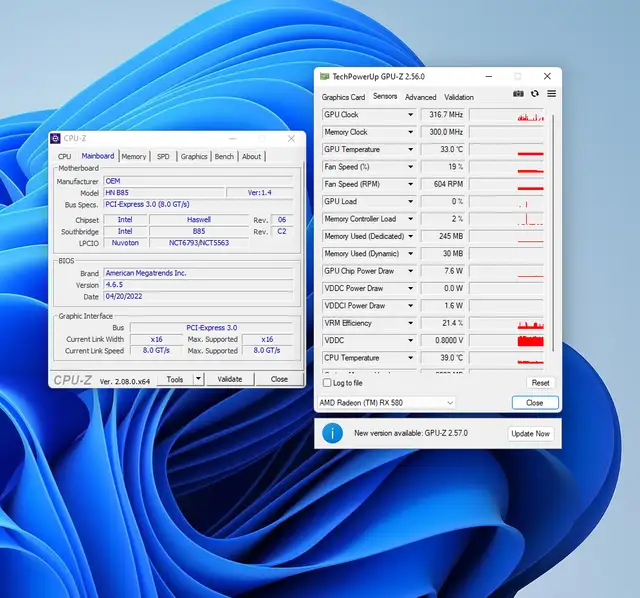Open the GPU Clock sensor dropdown
Screen dimensions: 640x598
[x=411, y=115]
